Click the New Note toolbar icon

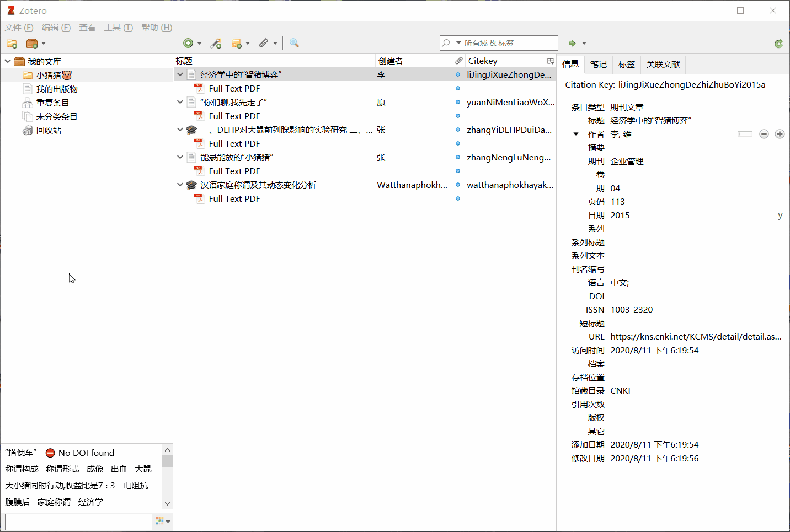tap(237, 43)
